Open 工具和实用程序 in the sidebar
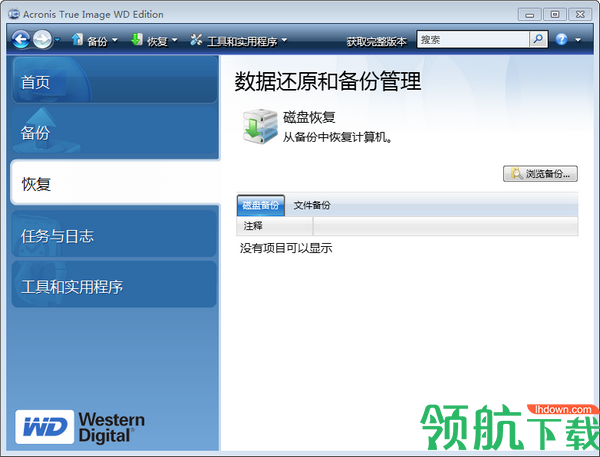 (114, 285)
